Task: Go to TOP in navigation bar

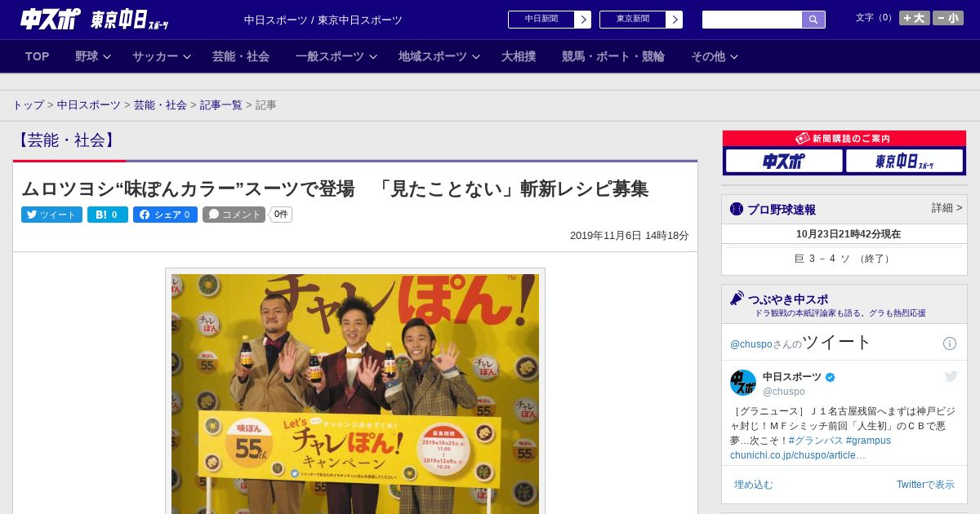Action: coord(38,56)
